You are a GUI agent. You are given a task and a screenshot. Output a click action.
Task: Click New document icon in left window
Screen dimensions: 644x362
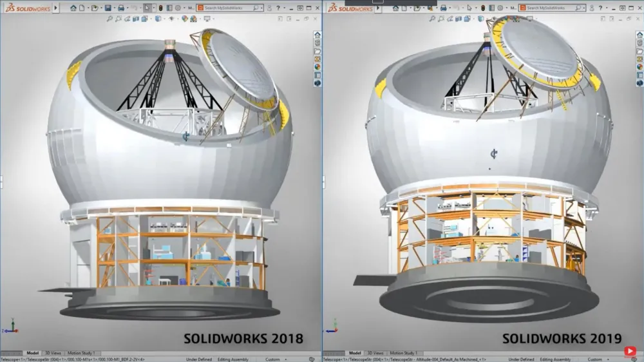[x=82, y=8]
